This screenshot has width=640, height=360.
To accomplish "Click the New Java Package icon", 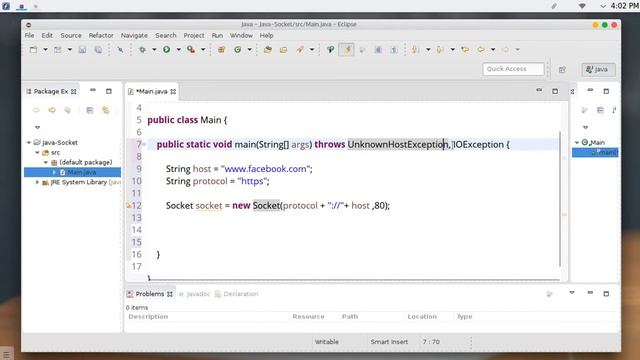I will (222, 49).
